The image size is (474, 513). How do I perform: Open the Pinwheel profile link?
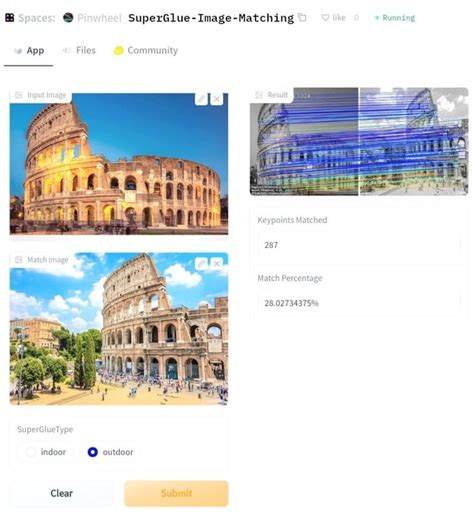[99, 18]
